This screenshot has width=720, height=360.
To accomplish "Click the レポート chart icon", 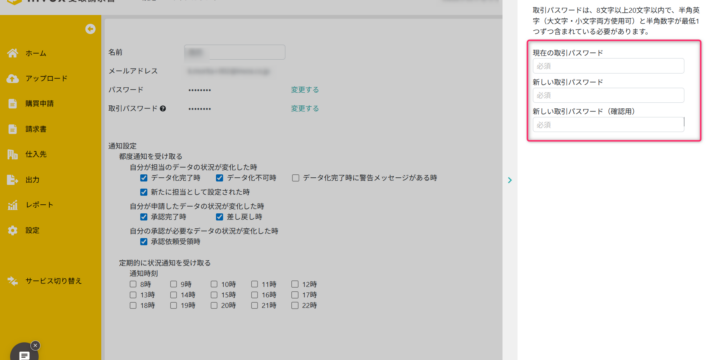I will [x=13, y=205].
